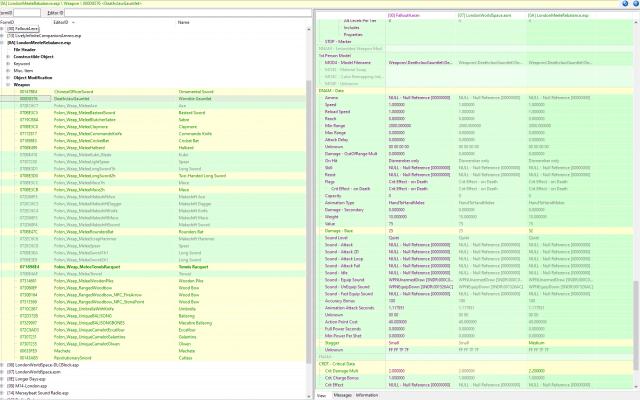Open the Information tab
This screenshot has height=400, width=640.
[x=367, y=395]
